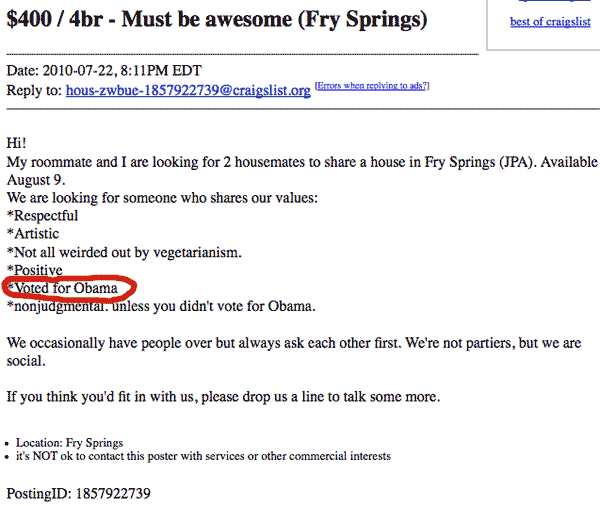Click the 'My roommate and I are looking' sentence
600x506 pixels.
point(302,171)
